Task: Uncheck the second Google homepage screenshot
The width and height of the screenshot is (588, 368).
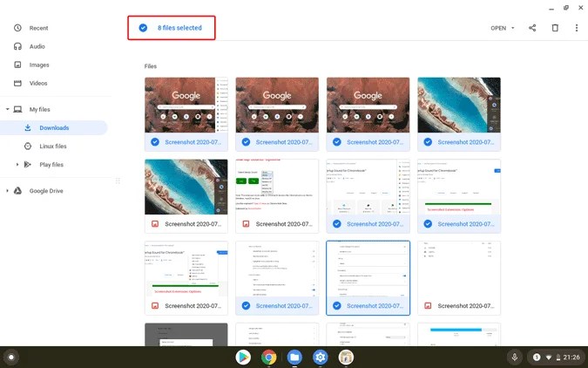Action: [246, 142]
